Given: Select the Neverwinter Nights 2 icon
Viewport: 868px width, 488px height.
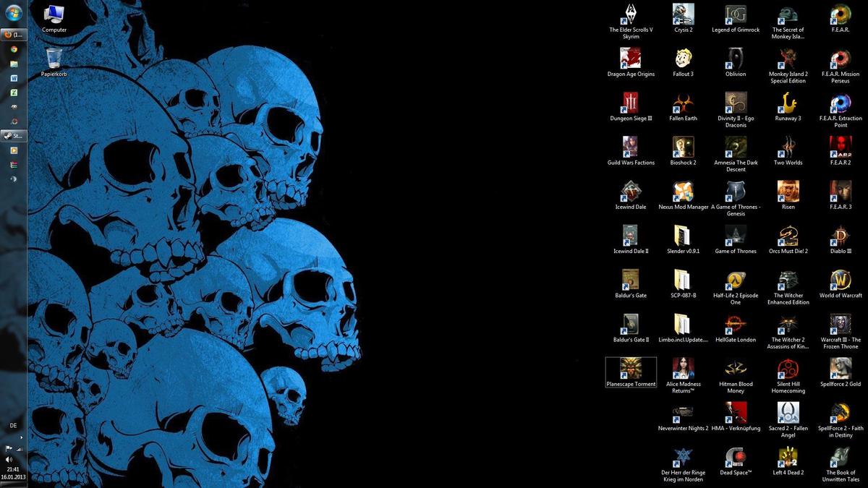Looking at the screenshot, I should (x=683, y=416).
